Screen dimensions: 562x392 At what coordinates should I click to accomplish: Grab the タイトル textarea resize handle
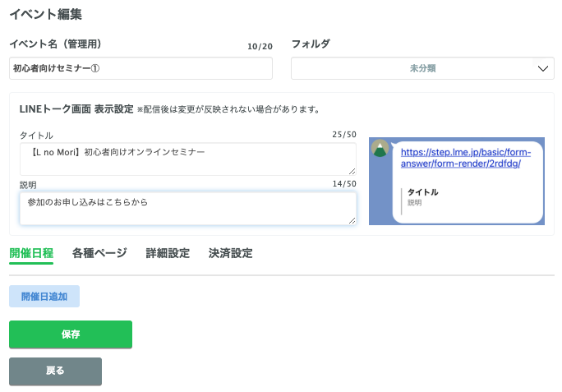pyautogui.click(x=352, y=171)
